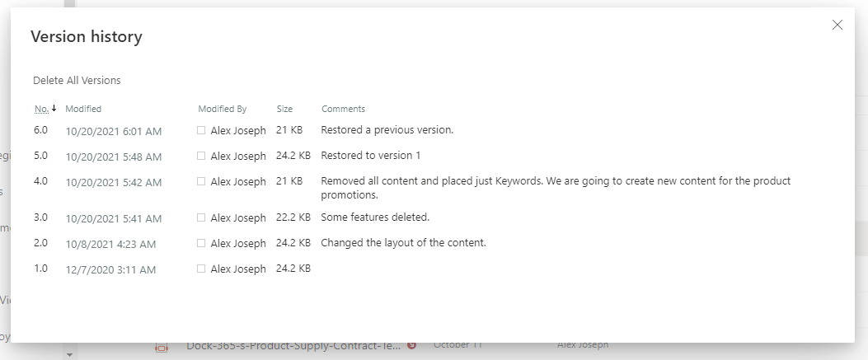Click the sort arrow beside No.
The width and height of the screenshot is (868, 360).
tap(54, 108)
